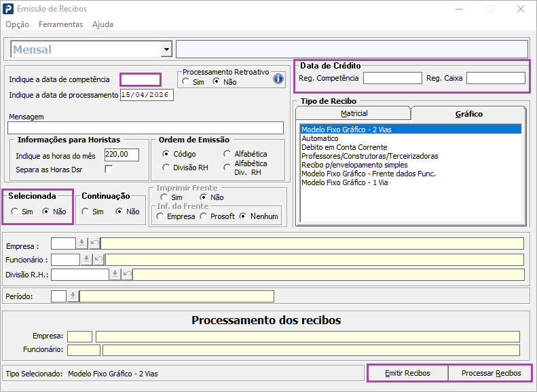Click the Empresa undo arrow icon
Image resolution: width=537 pixels, height=392 pixels.
(x=94, y=243)
